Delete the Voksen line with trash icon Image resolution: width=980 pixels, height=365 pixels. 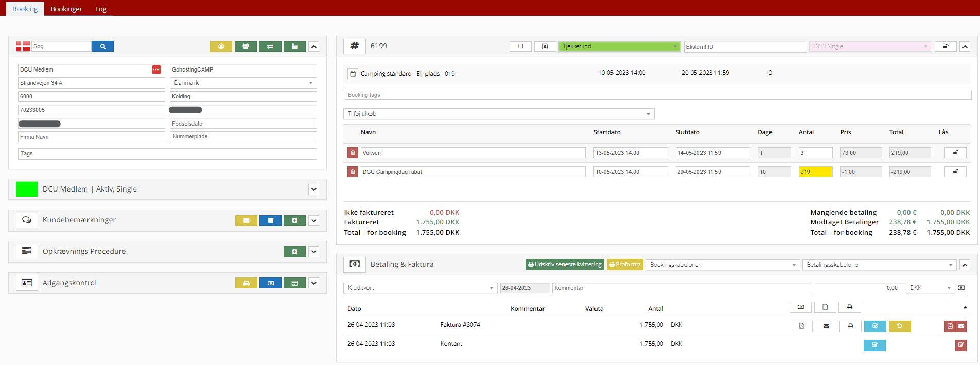pos(353,153)
